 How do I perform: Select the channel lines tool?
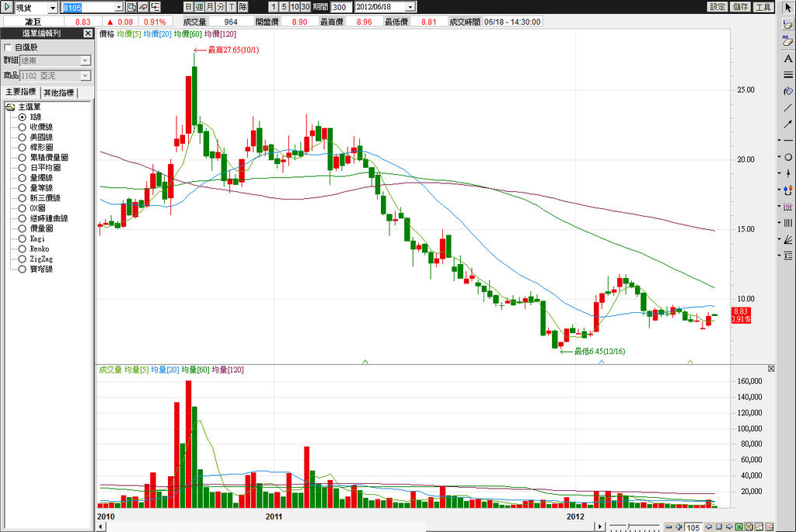click(x=788, y=207)
